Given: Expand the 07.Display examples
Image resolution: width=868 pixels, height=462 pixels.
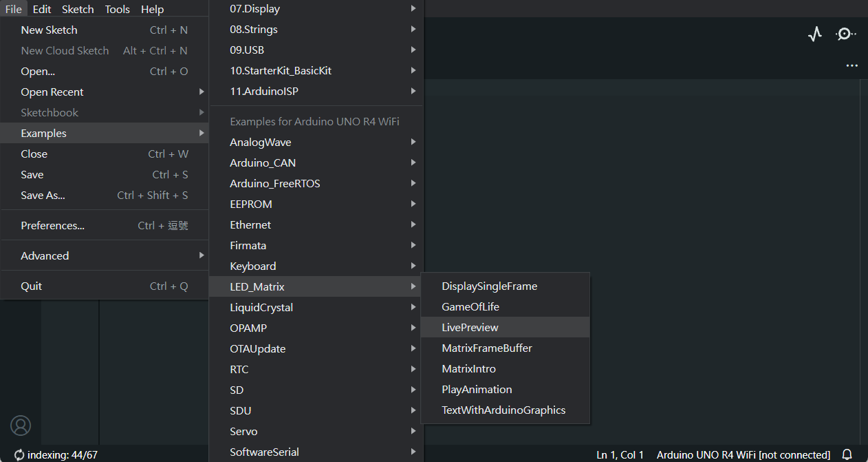Looking at the screenshot, I should (x=316, y=9).
